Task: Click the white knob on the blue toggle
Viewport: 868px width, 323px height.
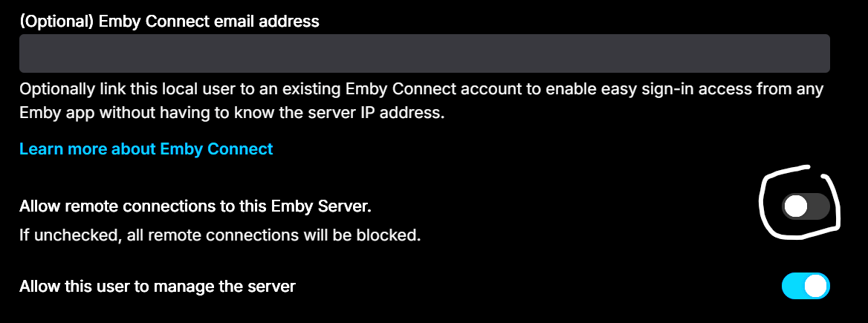Action: (816, 286)
